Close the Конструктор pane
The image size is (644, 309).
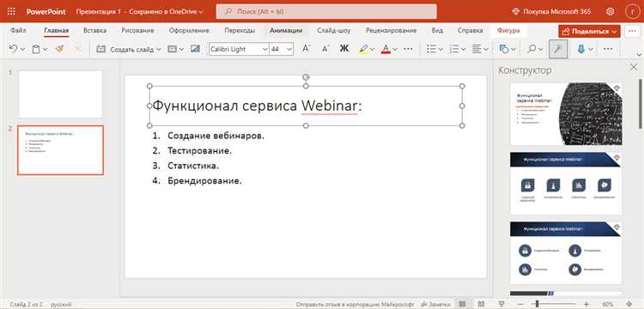[634, 67]
